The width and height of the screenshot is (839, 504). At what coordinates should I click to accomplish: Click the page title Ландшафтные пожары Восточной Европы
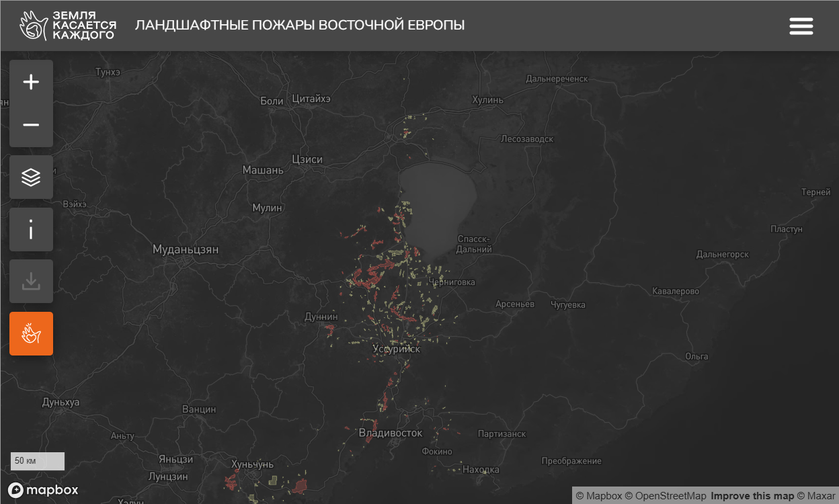pyautogui.click(x=300, y=26)
